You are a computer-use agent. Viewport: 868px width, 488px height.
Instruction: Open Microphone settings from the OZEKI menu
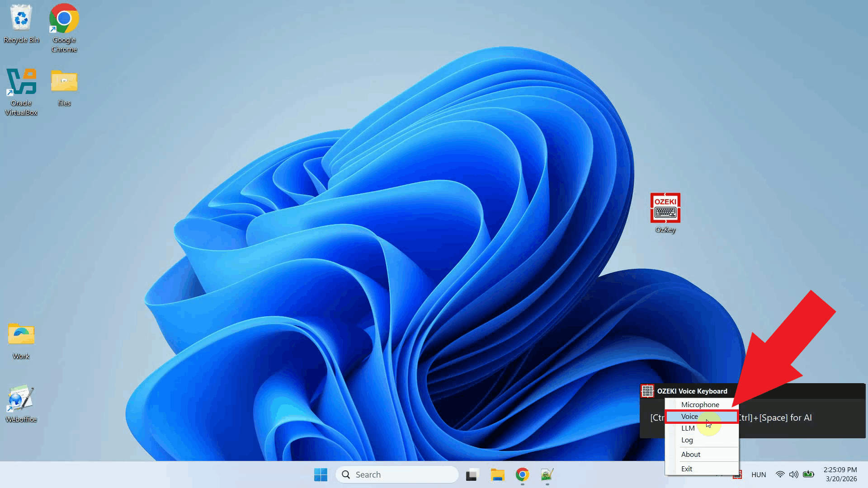coord(700,404)
